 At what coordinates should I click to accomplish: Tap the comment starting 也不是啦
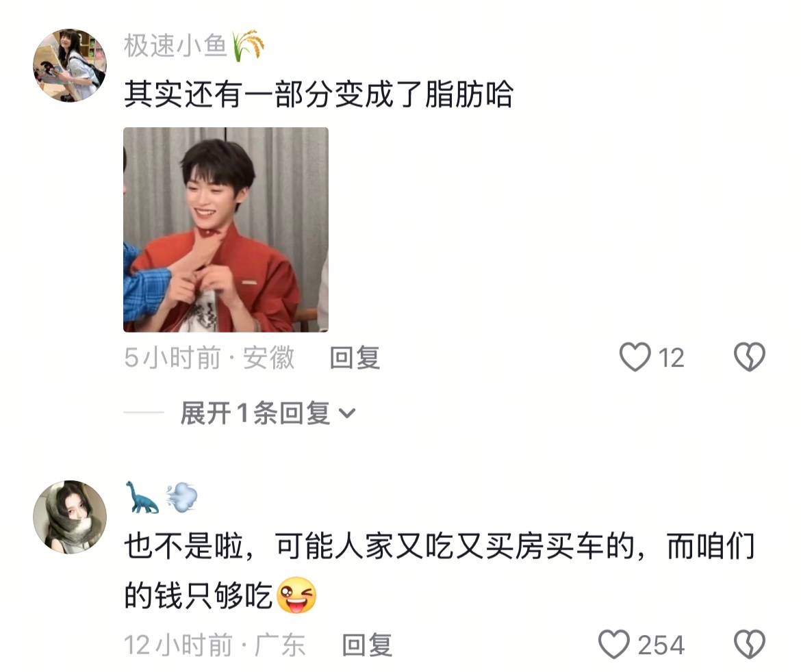440,571
